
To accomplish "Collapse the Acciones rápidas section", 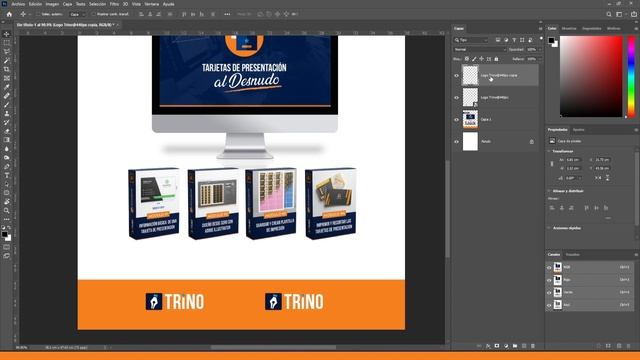I will coord(549,228).
